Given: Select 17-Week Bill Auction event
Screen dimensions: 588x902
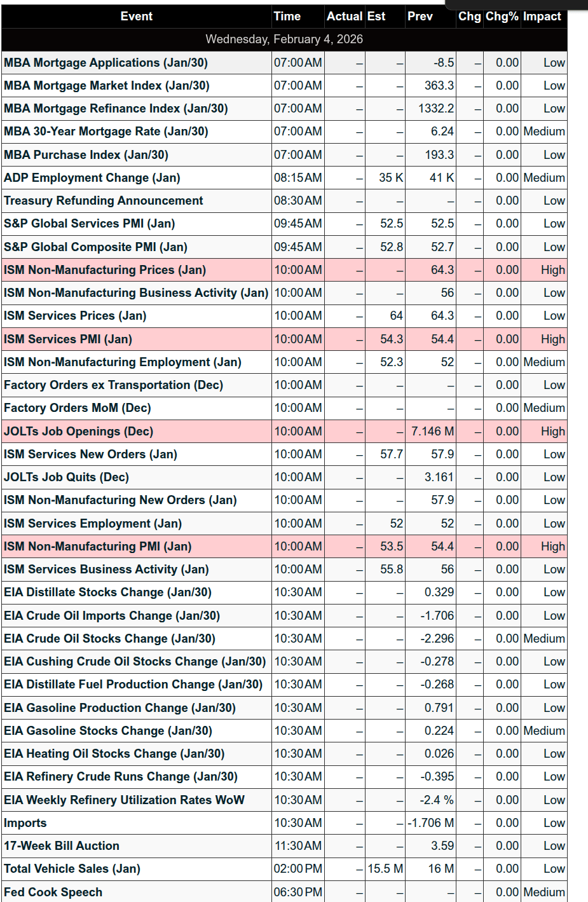Looking at the screenshot, I should (62, 846).
